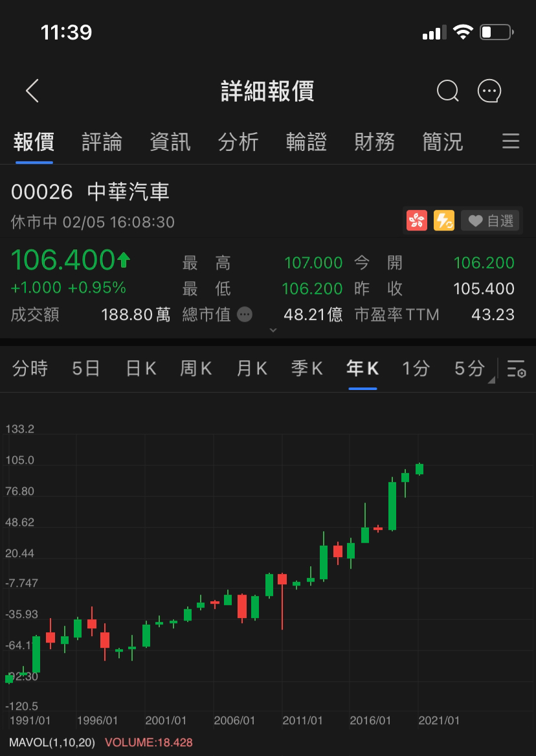Tap the stock name 中華汽車
Screen dimensions: 536x756
pos(128,192)
